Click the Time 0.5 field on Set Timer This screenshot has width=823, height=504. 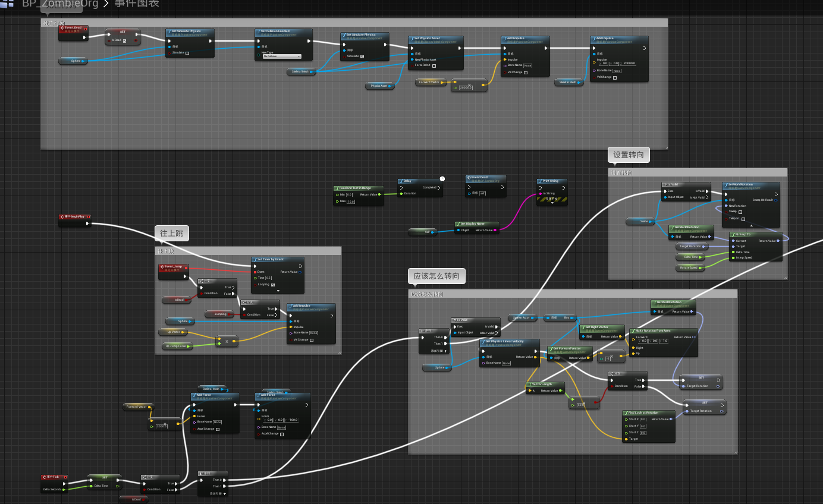pyautogui.click(x=269, y=278)
